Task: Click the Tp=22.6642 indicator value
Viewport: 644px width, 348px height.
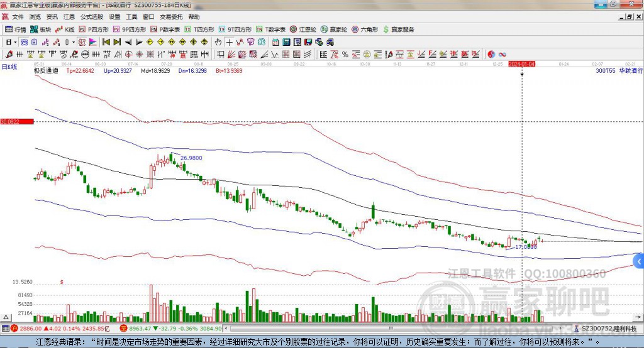Action: [x=80, y=70]
